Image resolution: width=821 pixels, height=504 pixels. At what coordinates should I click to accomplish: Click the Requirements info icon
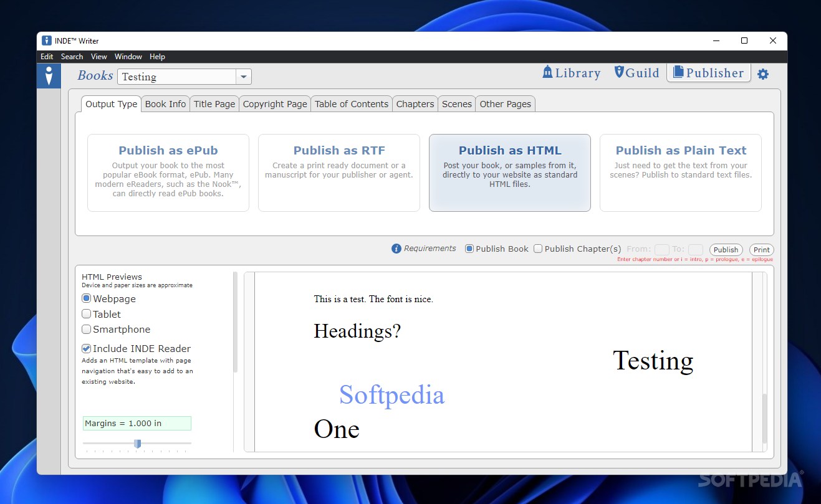click(x=396, y=249)
